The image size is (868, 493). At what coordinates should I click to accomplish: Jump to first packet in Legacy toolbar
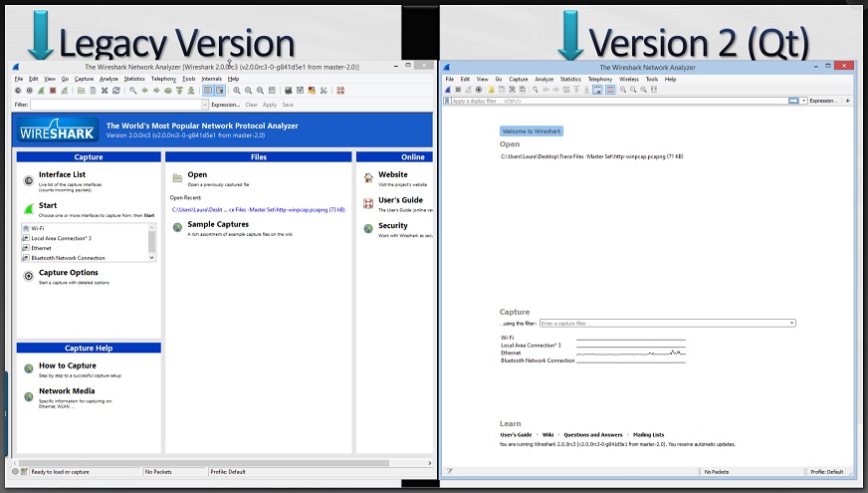[x=179, y=91]
